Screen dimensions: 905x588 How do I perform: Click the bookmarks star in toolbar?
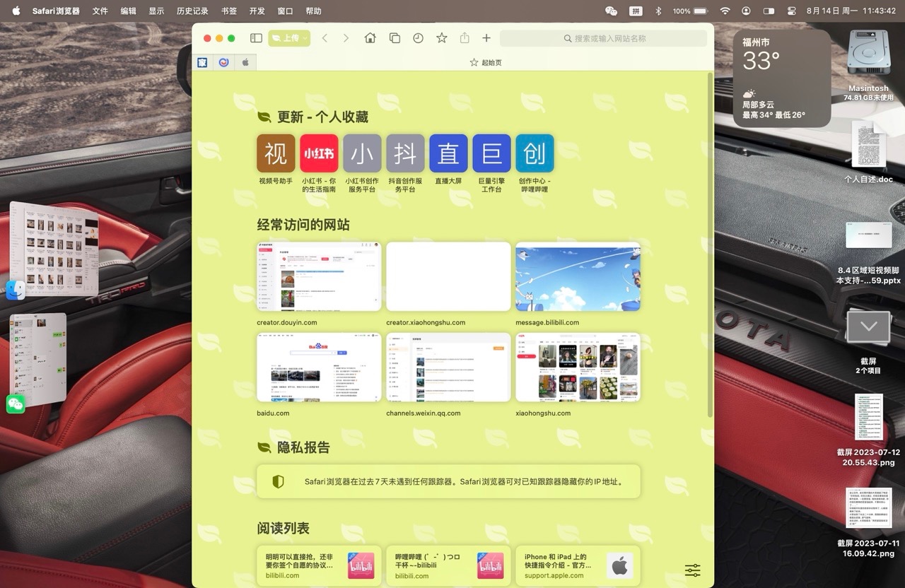442,38
